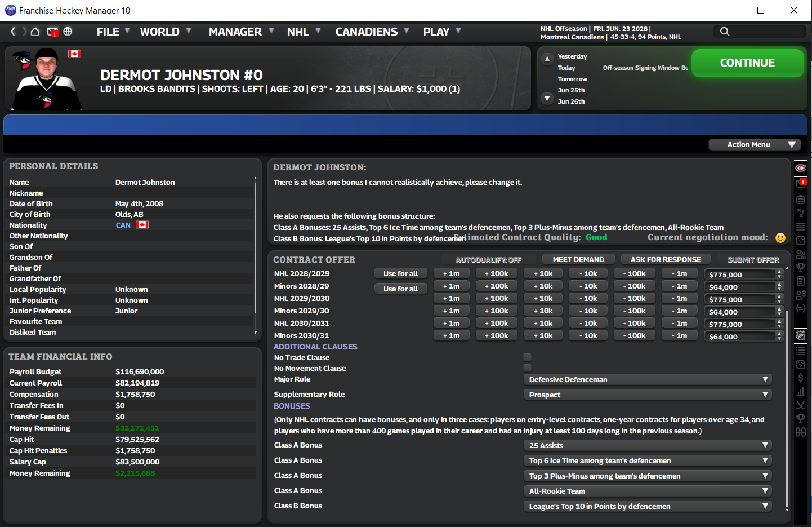Open the sidebar icon with red alert badge
This screenshot has height=527, width=812.
tap(801, 183)
